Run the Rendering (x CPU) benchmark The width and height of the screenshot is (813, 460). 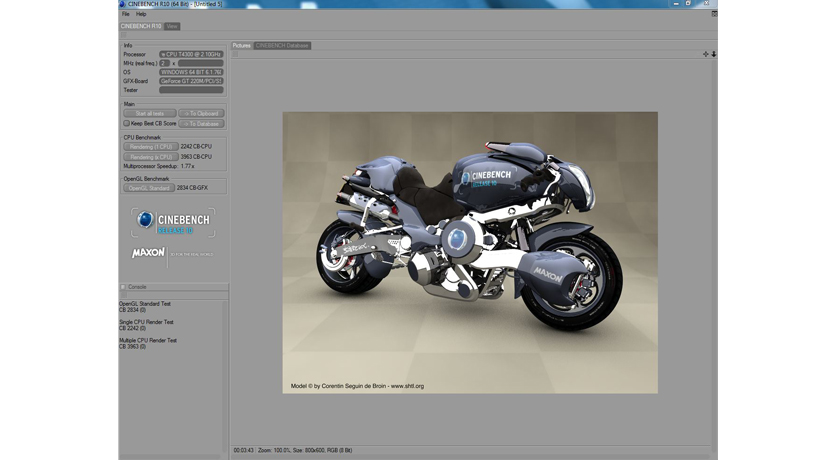click(149, 157)
